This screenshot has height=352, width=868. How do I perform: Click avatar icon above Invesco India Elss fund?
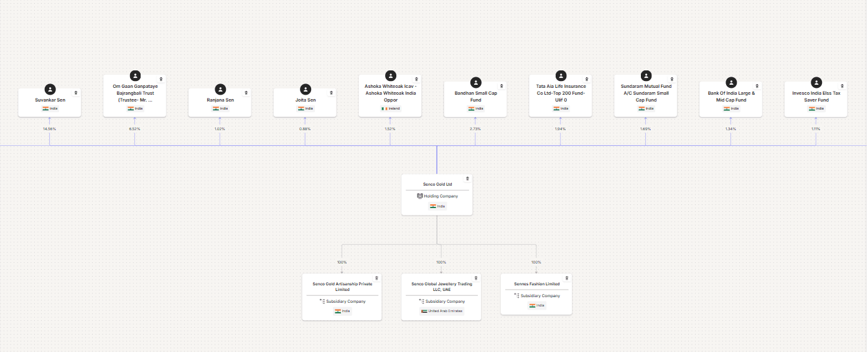(x=816, y=82)
